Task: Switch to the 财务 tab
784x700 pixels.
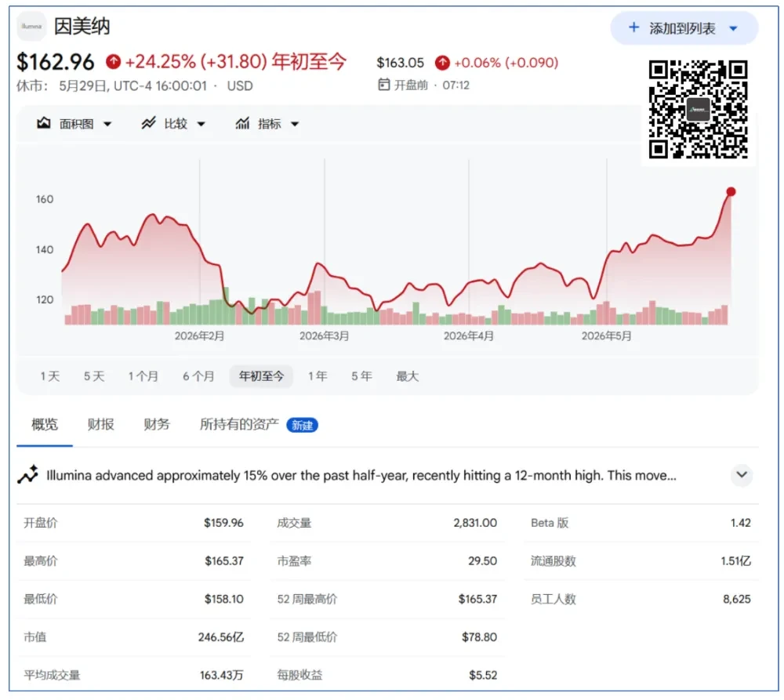Action: [x=157, y=425]
